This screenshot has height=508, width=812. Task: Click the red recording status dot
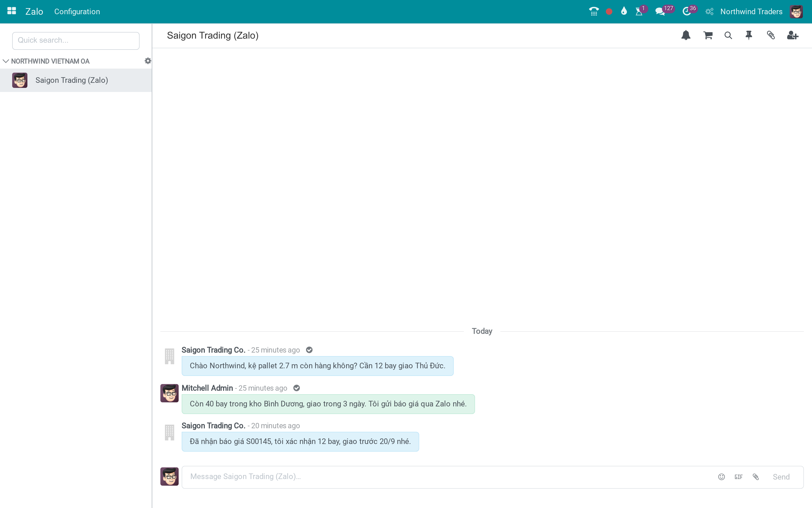pyautogui.click(x=609, y=12)
